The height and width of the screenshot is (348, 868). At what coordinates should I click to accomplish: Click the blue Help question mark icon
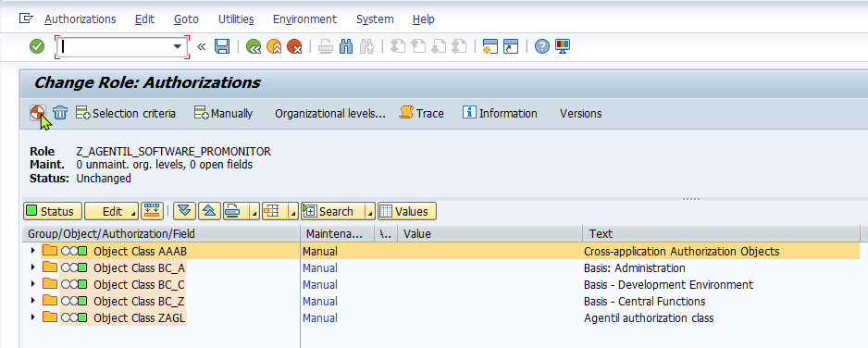[542, 46]
